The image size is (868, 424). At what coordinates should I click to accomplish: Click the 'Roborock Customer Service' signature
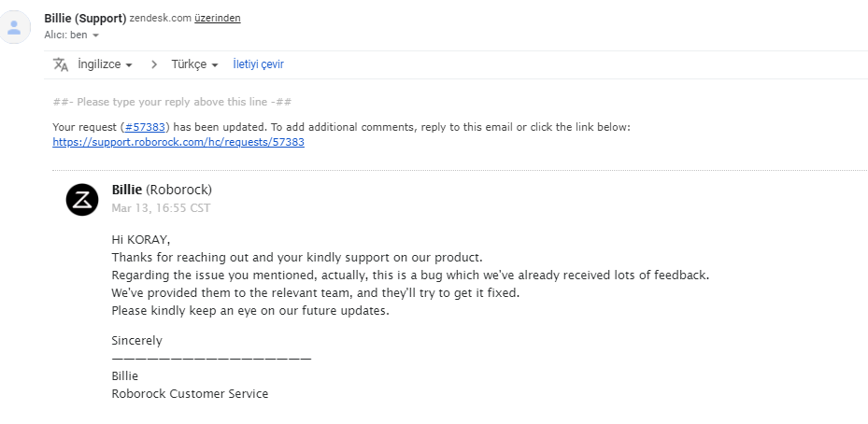[x=190, y=394]
